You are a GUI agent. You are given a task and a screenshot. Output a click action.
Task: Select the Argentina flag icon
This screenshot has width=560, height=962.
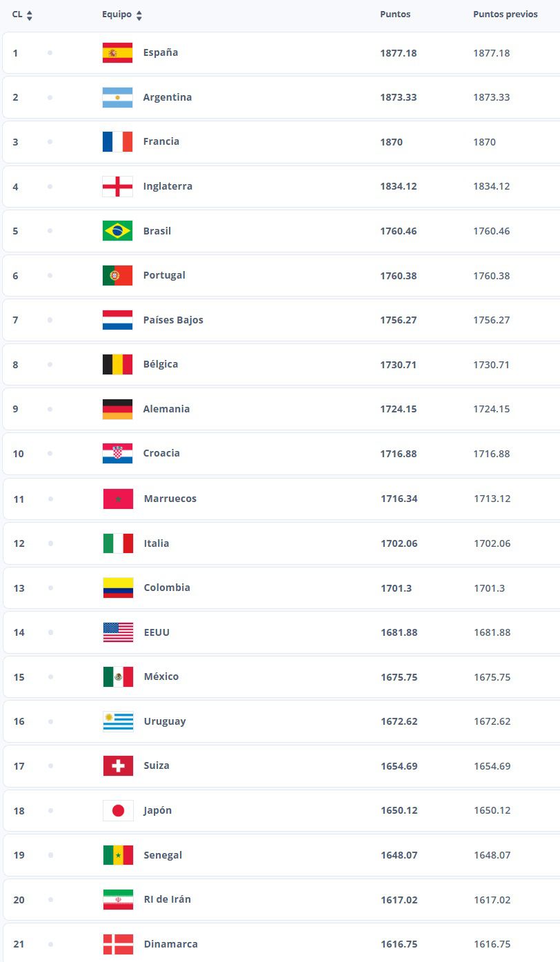point(117,97)
